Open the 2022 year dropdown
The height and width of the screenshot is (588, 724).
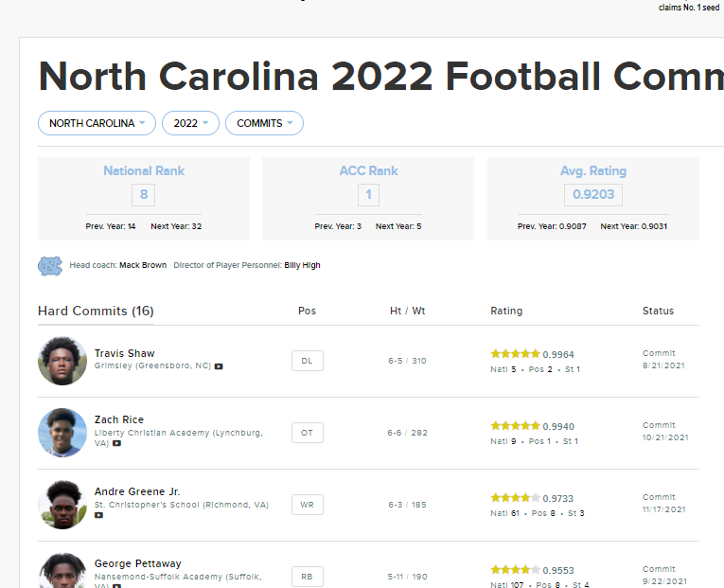(190, 123)
